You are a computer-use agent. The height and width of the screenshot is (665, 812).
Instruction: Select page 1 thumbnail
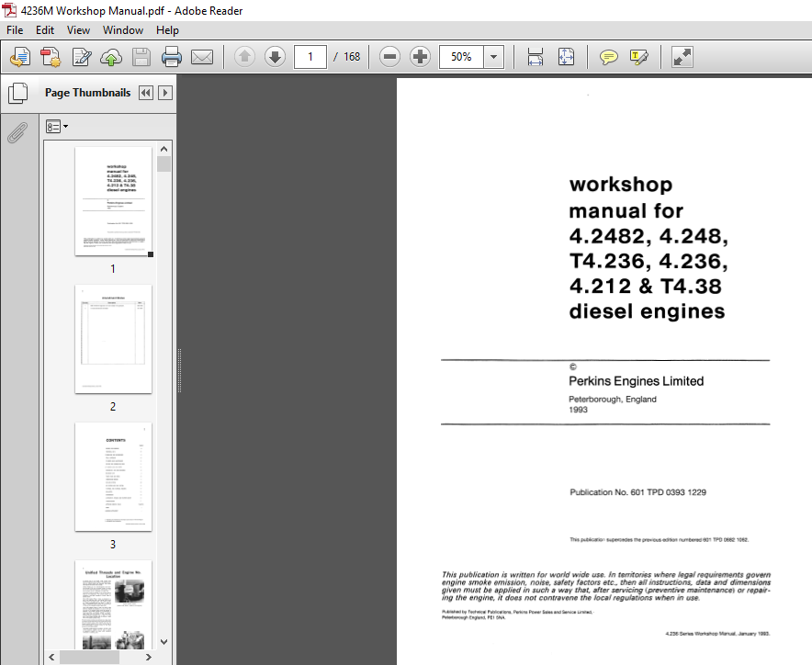pyautogui.click(x=113, y=201)
